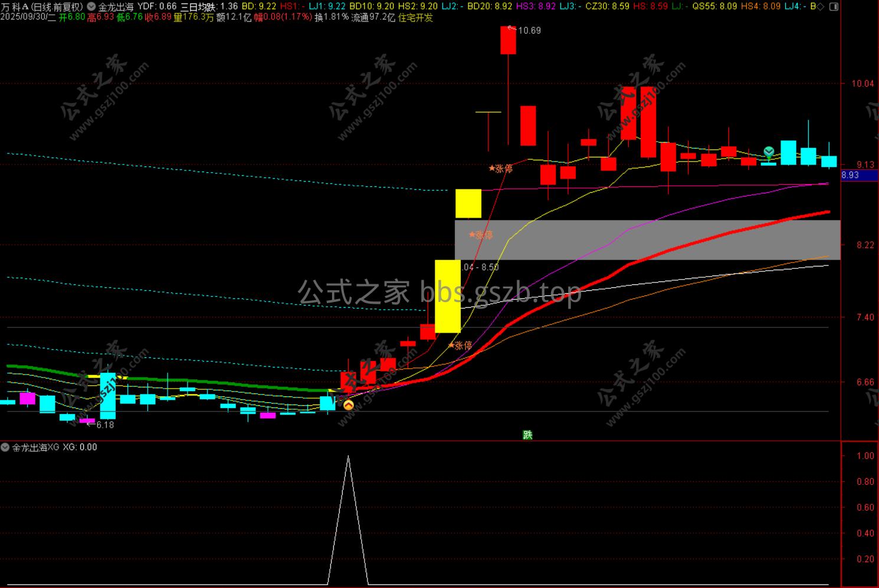
Task: Click the diamond icon in the header
Action: click(x=821, y=6)
